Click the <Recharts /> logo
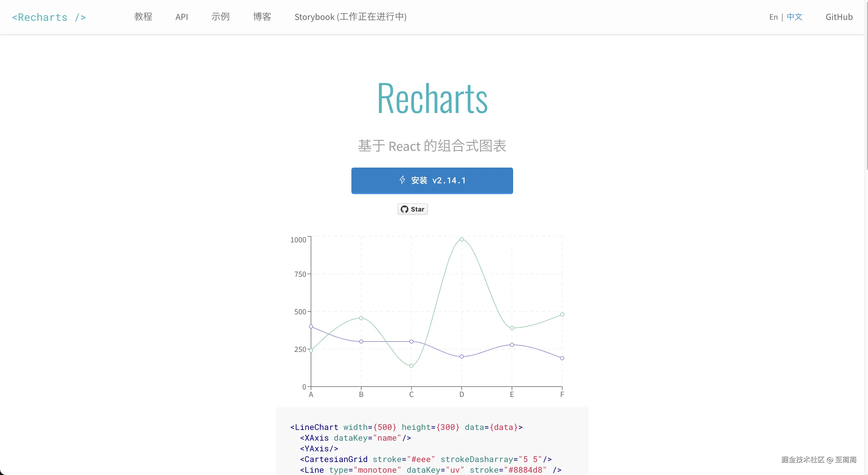 (49, 17)
